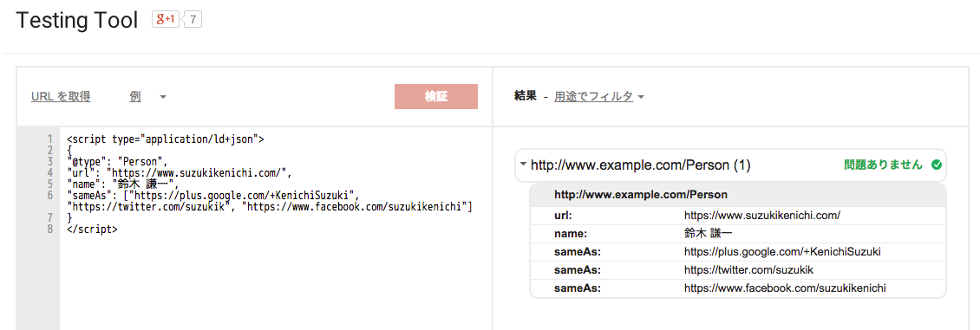
Task: Click the 検証 validate button
Action: [436, 97]
